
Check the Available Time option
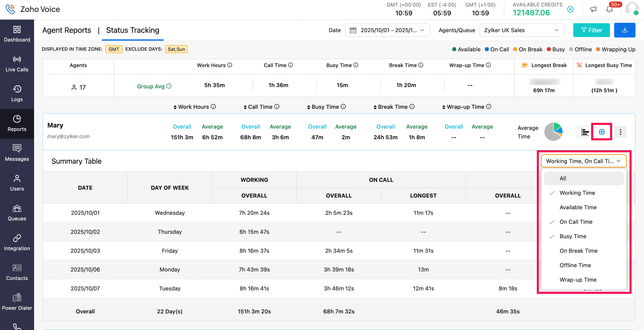[578, 207]
